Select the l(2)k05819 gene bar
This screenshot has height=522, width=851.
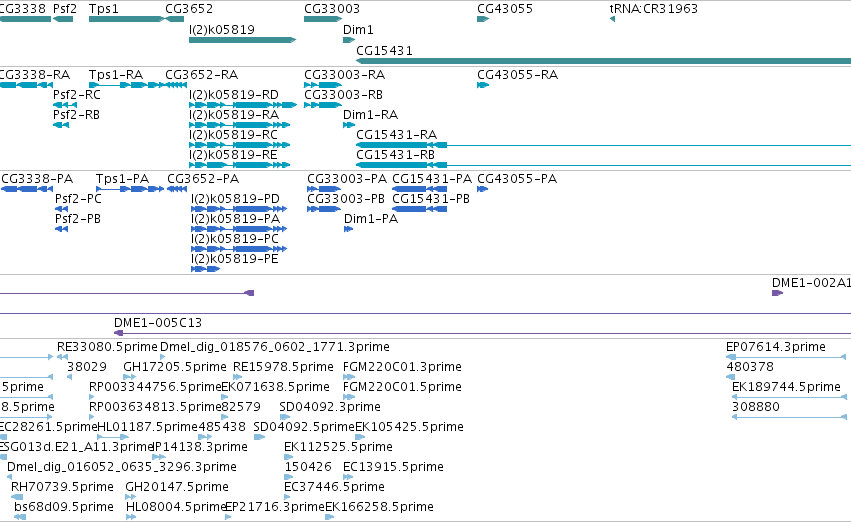tap(242, 40)
